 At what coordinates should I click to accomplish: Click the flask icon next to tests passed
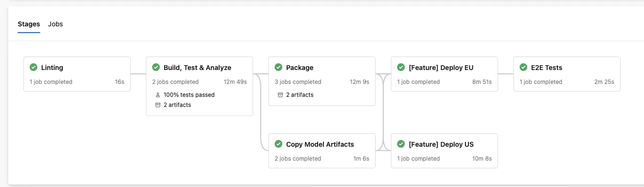click(158, 95)
